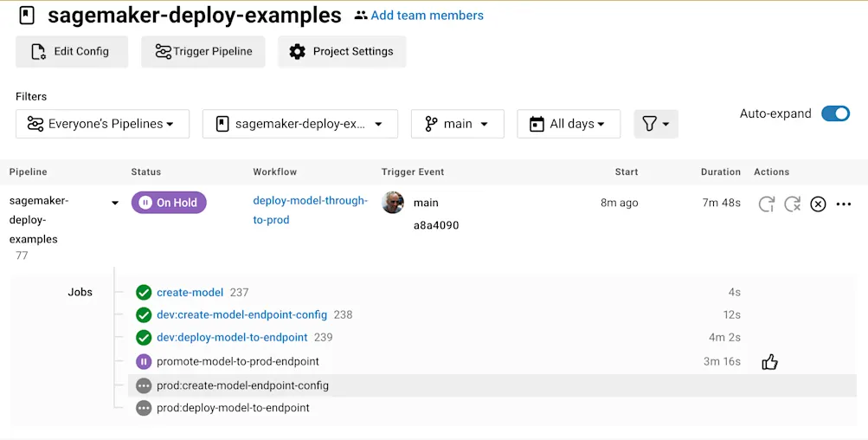The height and width of the screenshot is (440, 868).
Task: Click pending icon for prod:deploy-model-to-endpoint
Action: [x=144, y=409]
